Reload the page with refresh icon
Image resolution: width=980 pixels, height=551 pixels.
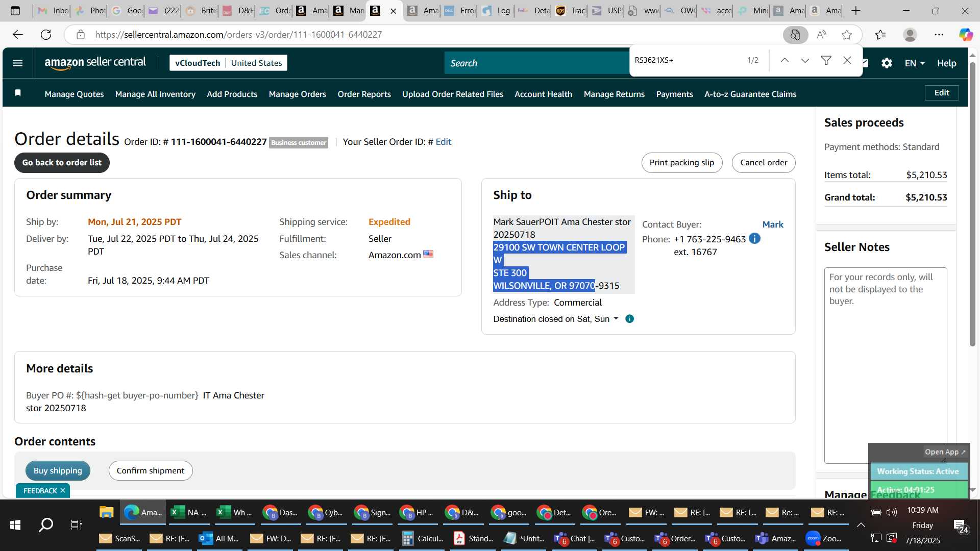[46, 35]
